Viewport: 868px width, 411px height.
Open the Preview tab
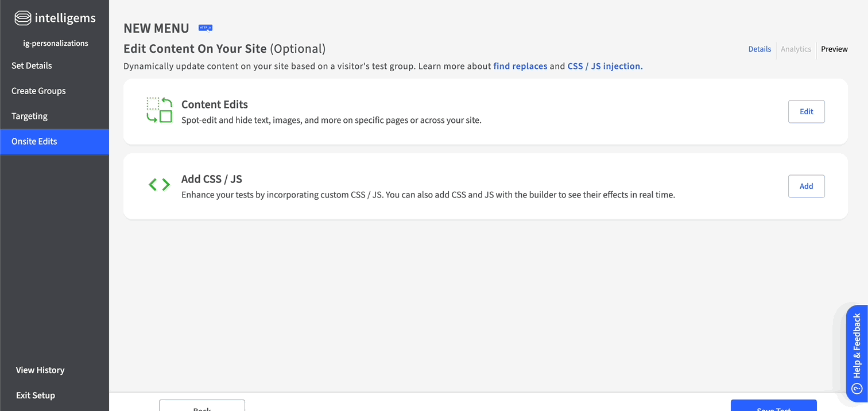(834, 49)
